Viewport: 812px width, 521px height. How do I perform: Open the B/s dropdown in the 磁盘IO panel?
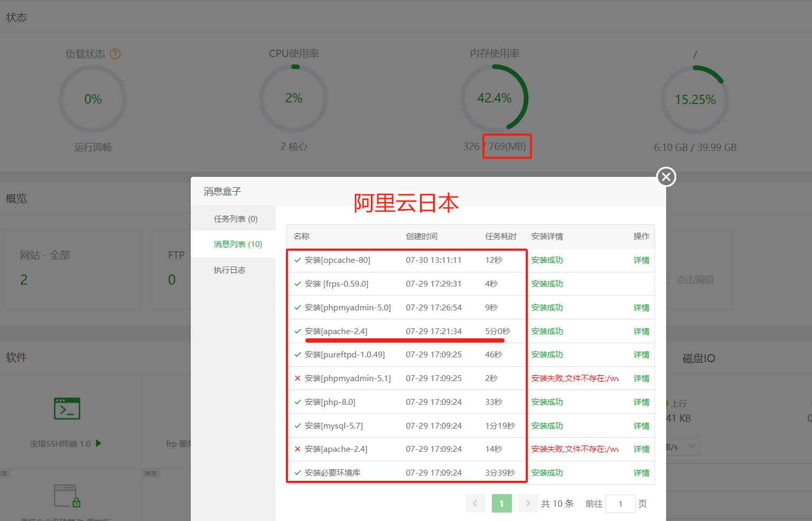point(683,447)
